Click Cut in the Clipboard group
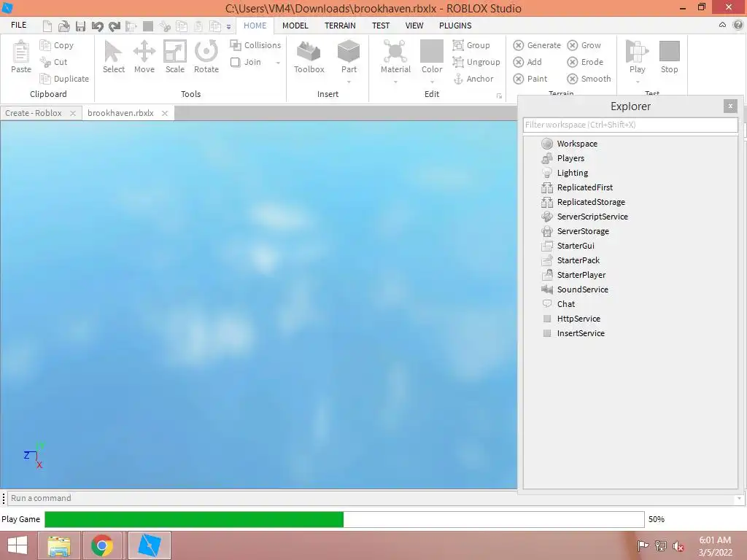Screen dimensions: 747x560 click(53, 62)
